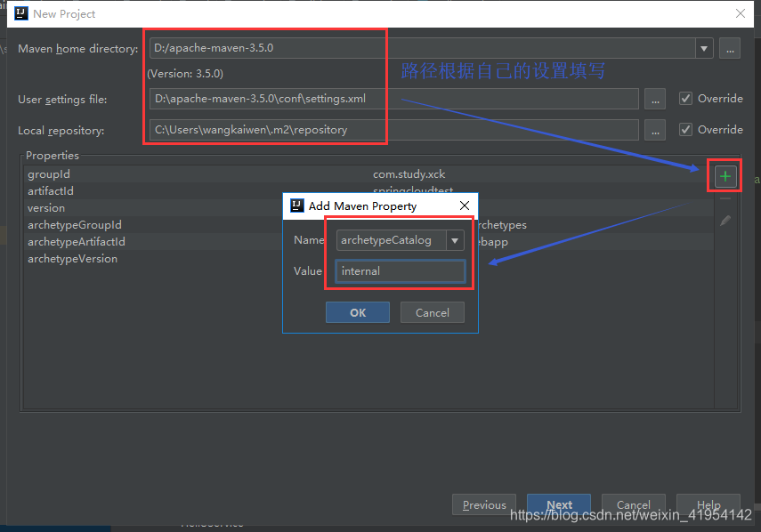Click IntelliJ logo in New Project title bar
This screenshot has width=761, height=532.
click(x=21, y=13)
